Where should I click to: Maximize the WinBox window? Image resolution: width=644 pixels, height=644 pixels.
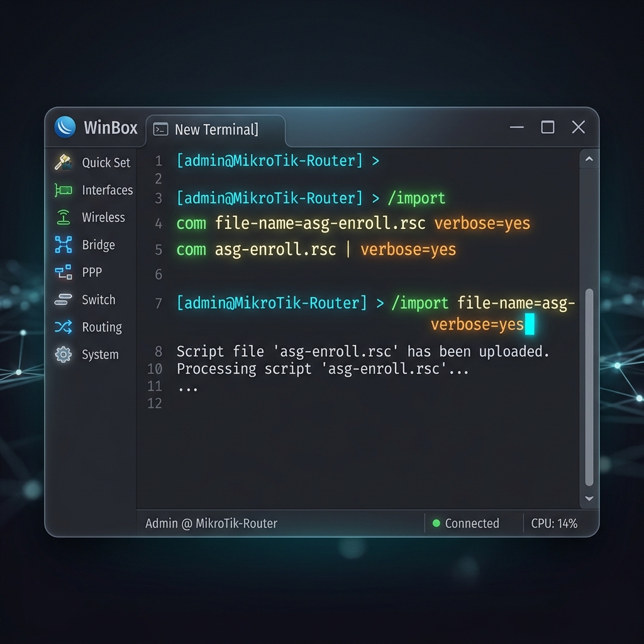(x=548, y=127)
